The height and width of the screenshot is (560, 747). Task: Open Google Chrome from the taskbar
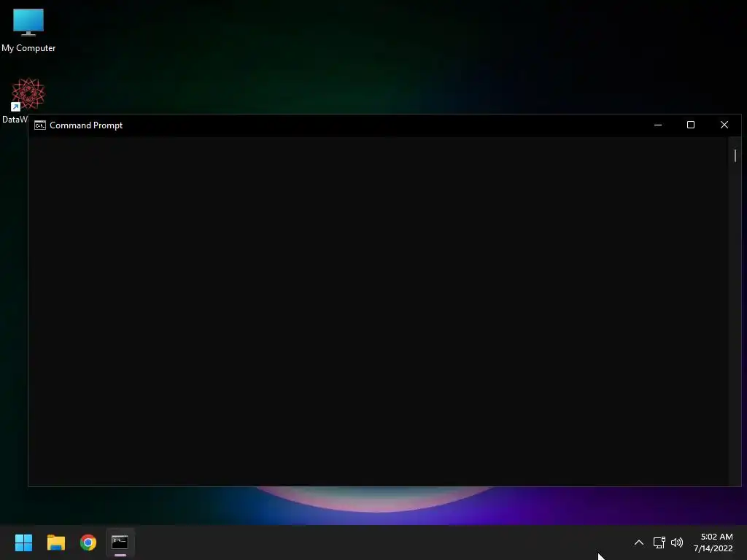pos(88,542)
